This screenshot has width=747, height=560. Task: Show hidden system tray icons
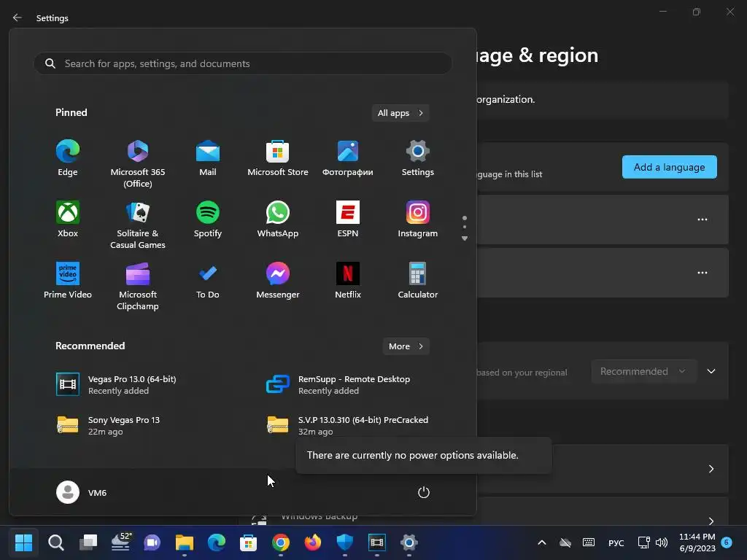(x=542, y=542)
